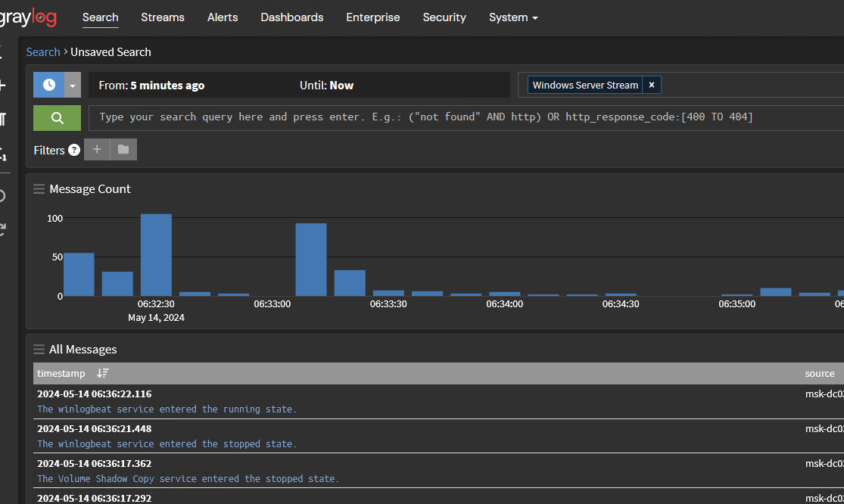Viewport: 844px width, 504px height.
Task: Select timestamp 2024-05-14 06:36:22.116
Action: tap(94, 394)
